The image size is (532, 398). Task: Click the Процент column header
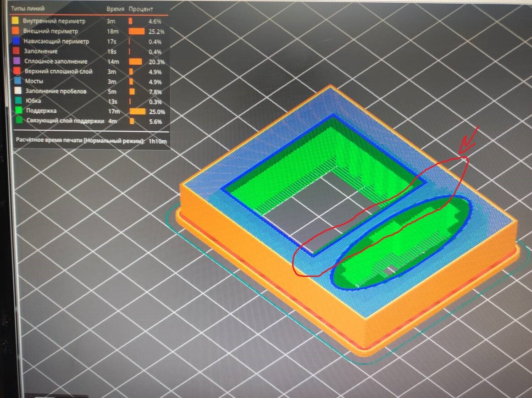click(141, 9)
